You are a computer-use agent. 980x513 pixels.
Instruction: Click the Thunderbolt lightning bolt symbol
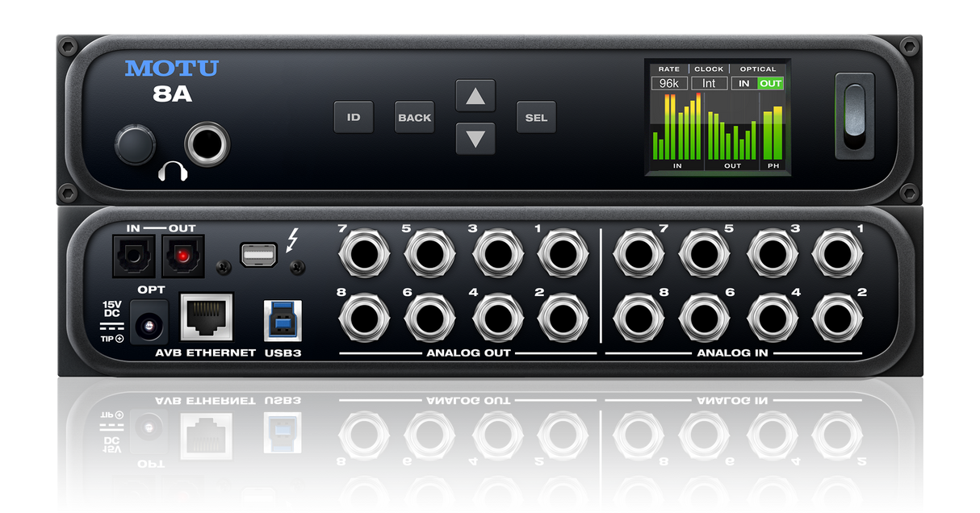tap(293, 240)
